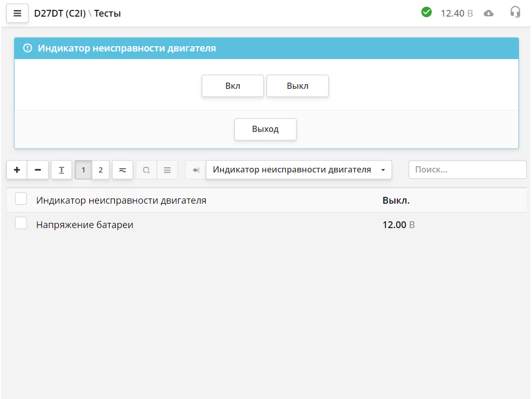Click the remove parameter minus icon
Viewport: 532px width, 399px height.
coord(37,169)
